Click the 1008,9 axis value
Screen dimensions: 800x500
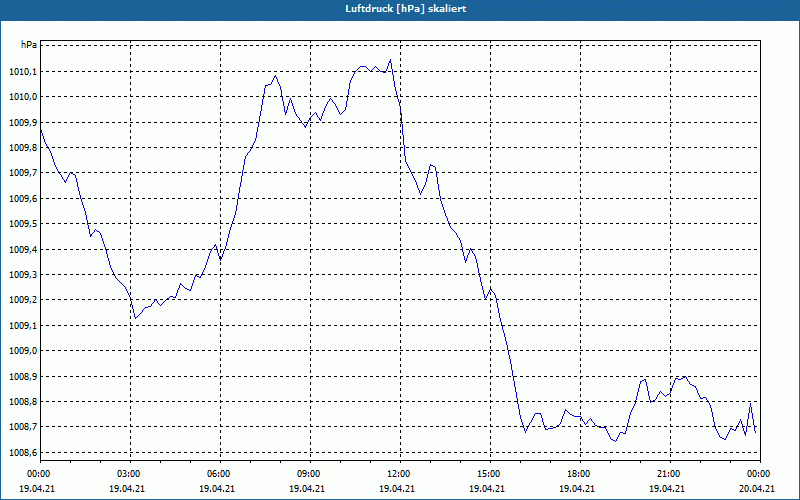(23, 377)
